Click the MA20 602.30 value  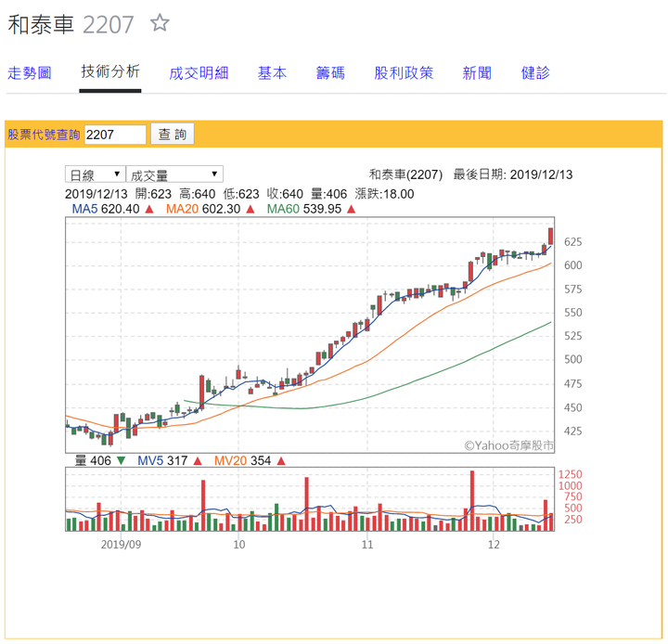coord(203,210)
